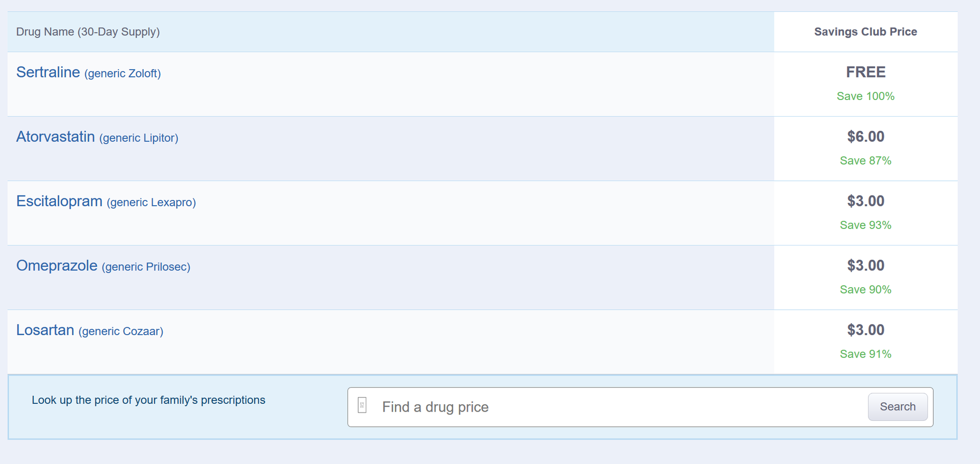Open the Atorvastatin drug link

(55, 137)
